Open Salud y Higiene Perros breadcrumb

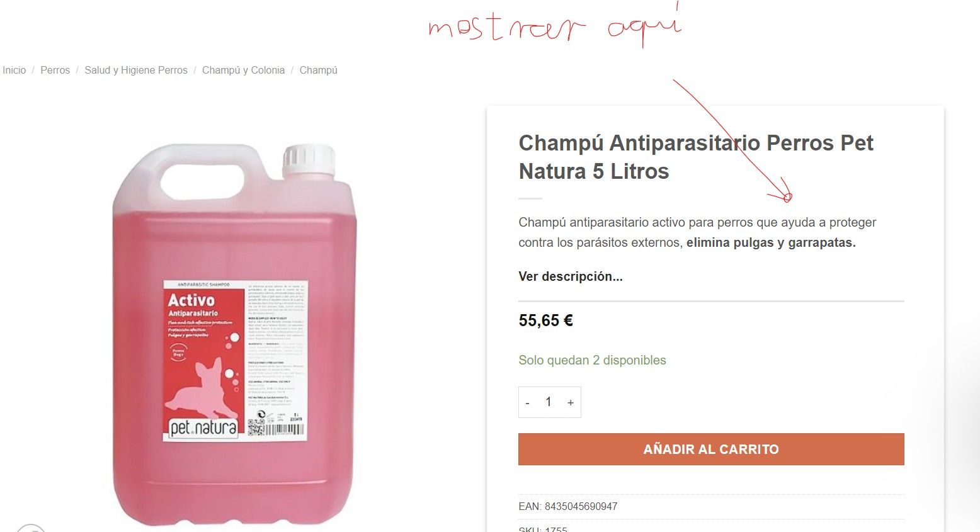point(136,70)
